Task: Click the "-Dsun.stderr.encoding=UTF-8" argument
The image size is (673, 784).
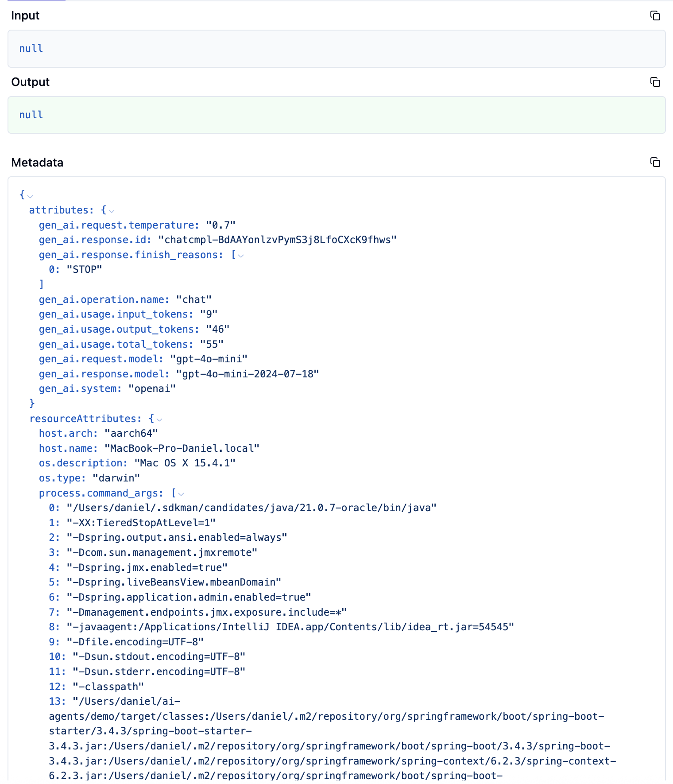Action: point(159,671)
